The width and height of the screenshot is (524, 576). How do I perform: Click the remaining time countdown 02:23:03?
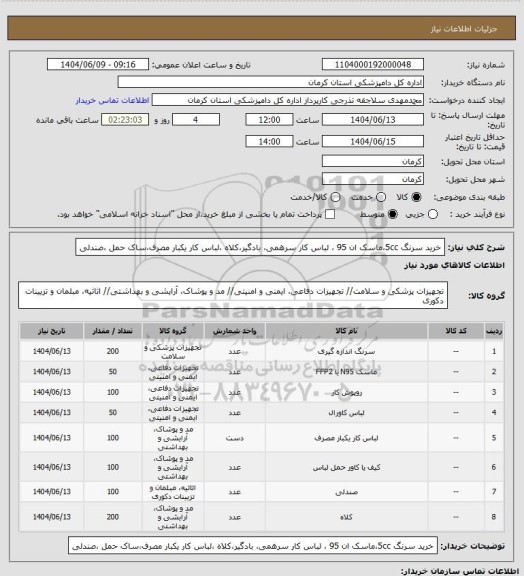(x=125, y=120)
